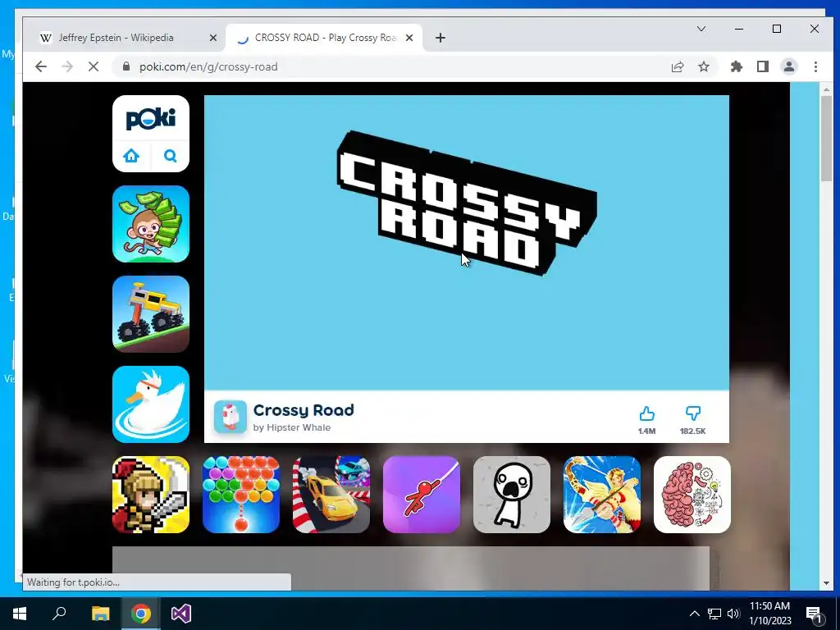Close the Crossy Road tab
This screenshot has width=840, height=630.
tap(409, 38)
